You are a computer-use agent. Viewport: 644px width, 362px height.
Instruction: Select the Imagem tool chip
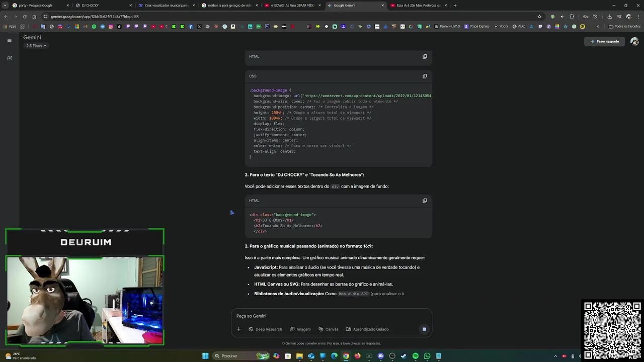tap(300, 329)
